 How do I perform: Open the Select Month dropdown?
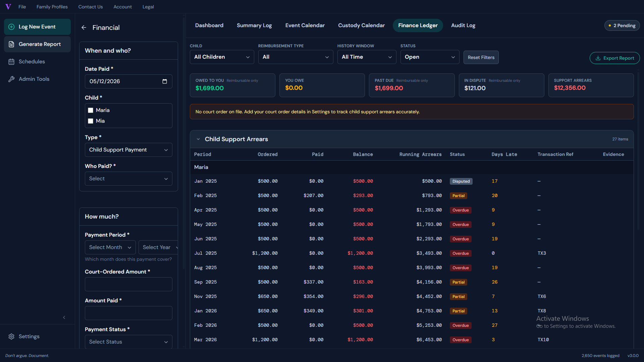(x=110, y=247)
